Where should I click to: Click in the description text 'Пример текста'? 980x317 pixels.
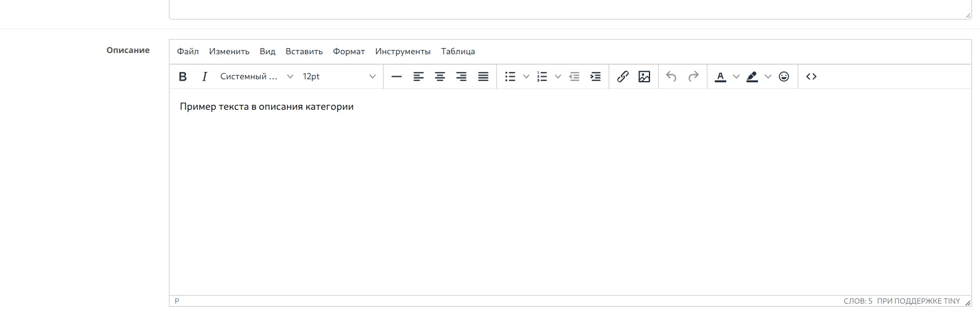click(214, 107)
